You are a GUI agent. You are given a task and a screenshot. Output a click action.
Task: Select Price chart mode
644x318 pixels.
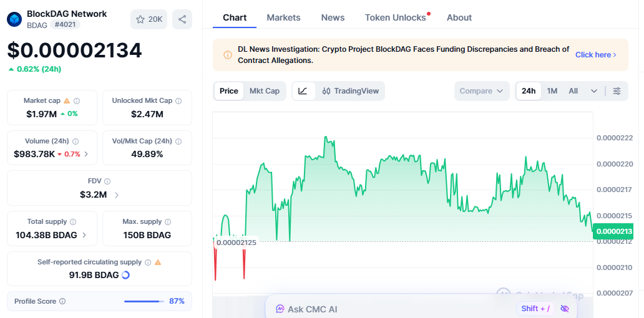(x=229, y=91)
